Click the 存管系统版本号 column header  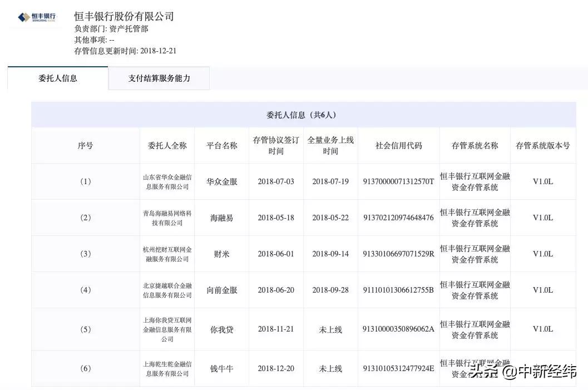point(542,146)
